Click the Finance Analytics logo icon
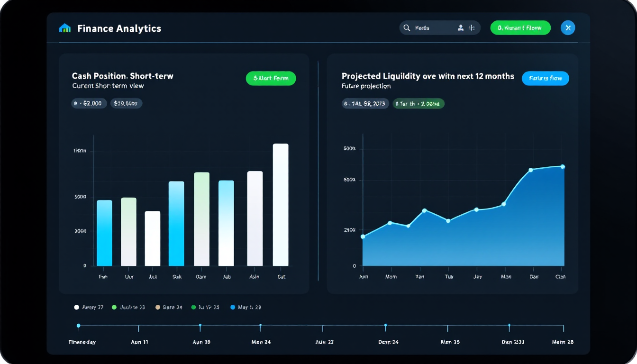This screenshot has height=364, width=637. point(64,28)
